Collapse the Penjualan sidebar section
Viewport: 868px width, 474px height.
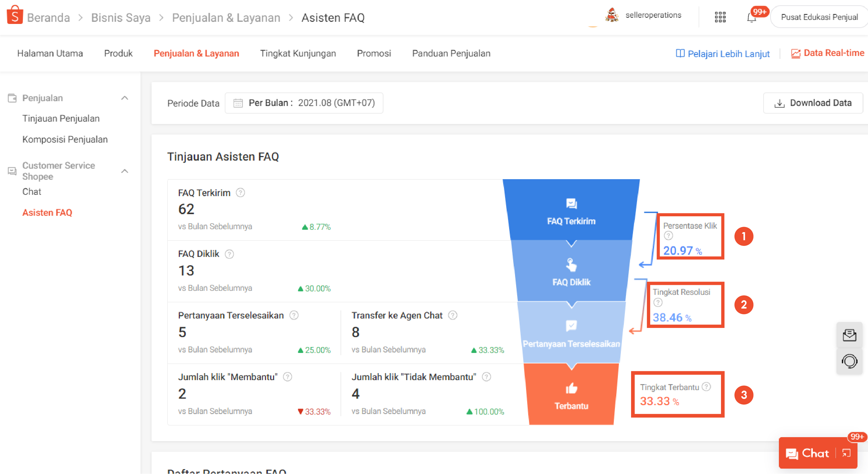click(124, 98)
